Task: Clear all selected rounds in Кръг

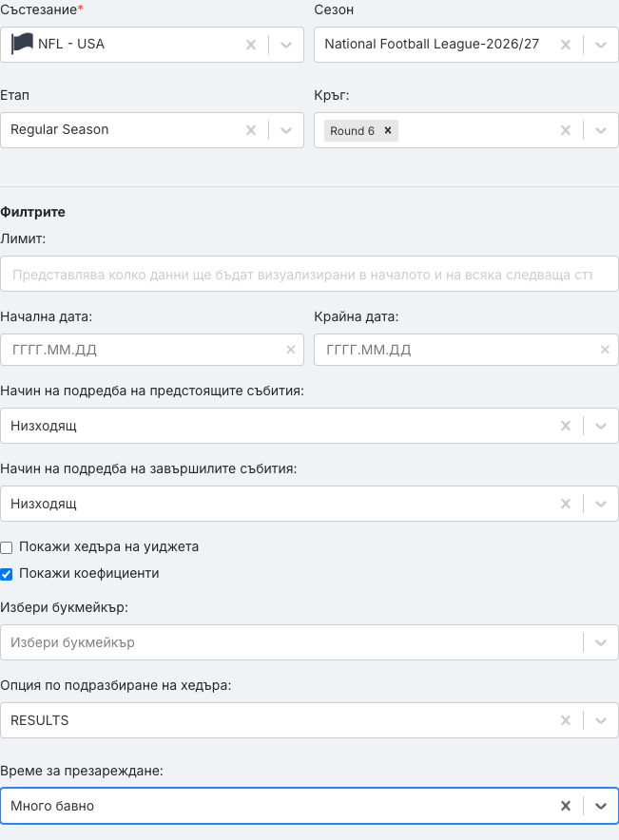Action: coord(566,130)
